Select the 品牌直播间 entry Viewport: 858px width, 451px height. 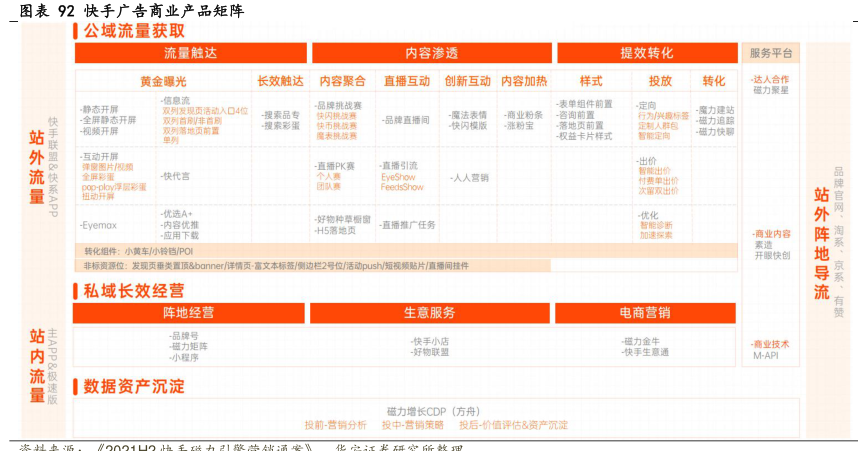click(x=405, y=120)
